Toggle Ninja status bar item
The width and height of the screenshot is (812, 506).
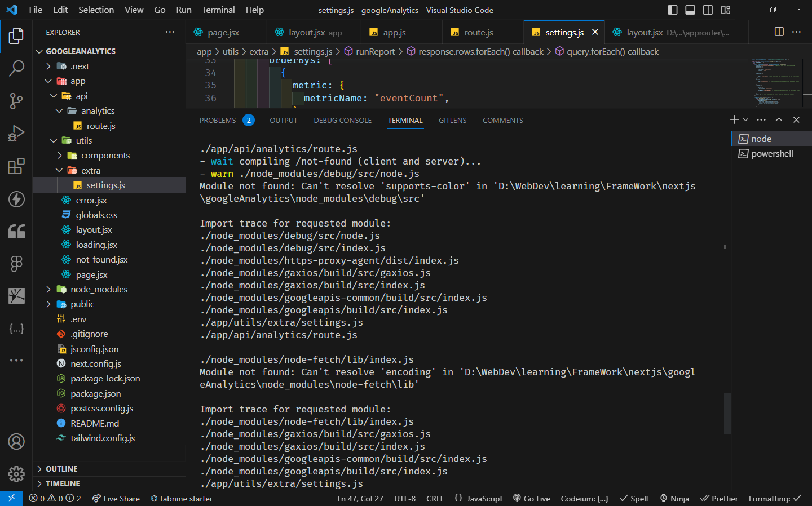click(674, 499)
